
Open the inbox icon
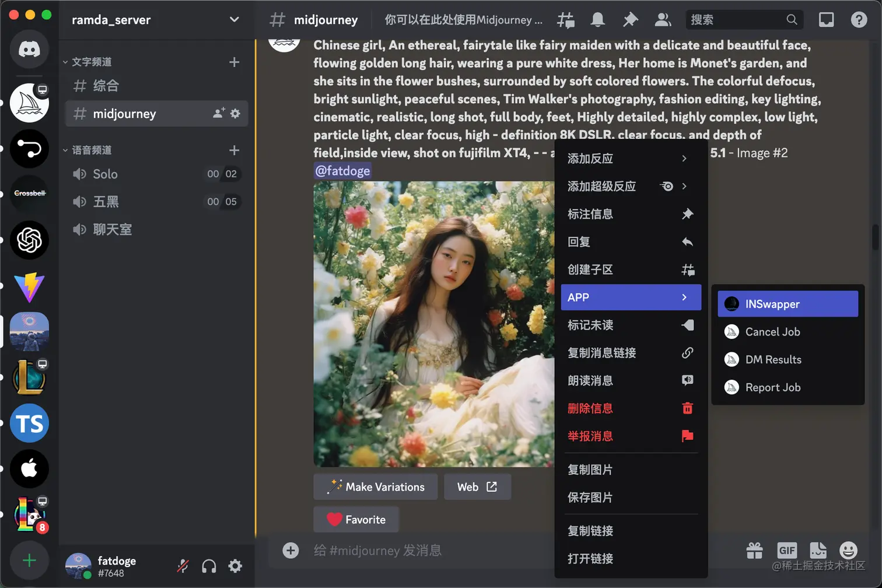tap(826, 20)
